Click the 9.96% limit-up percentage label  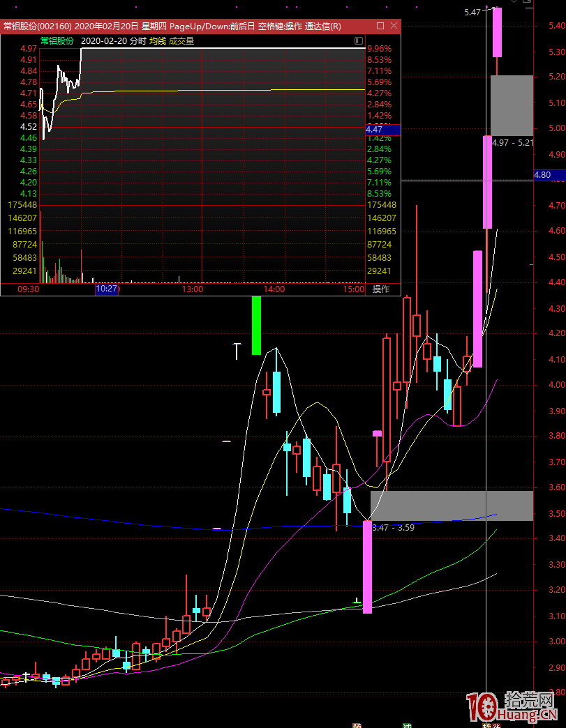point(380,49)
